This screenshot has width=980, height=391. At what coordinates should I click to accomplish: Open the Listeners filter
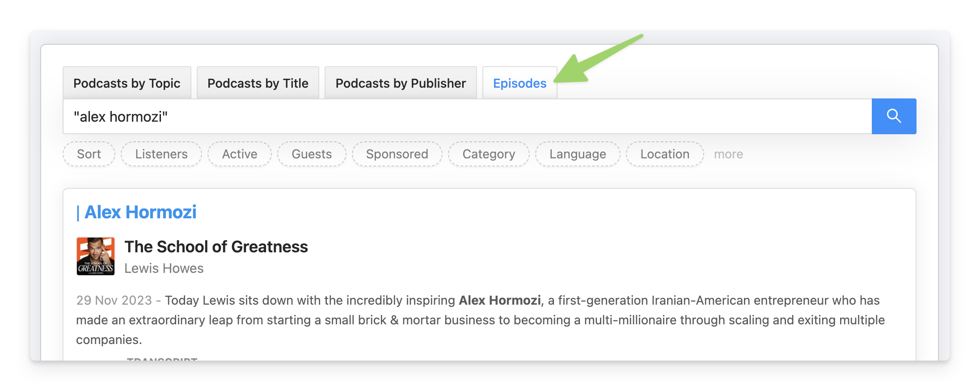click(x=161, y=154)
